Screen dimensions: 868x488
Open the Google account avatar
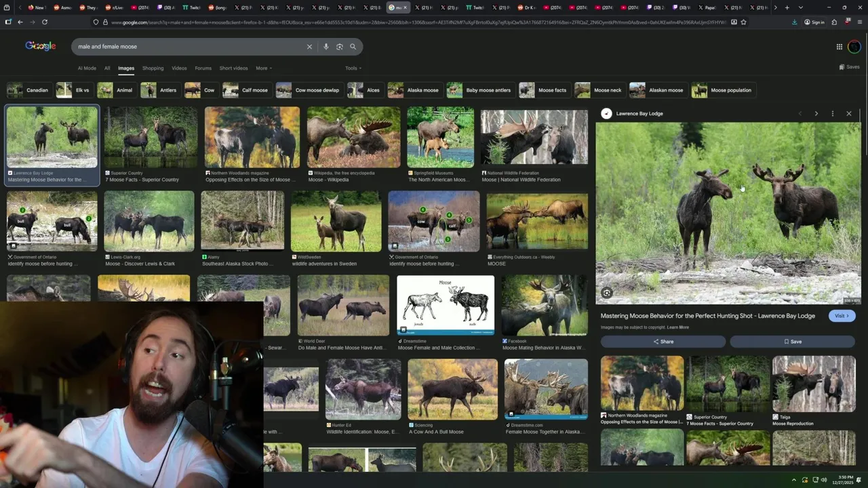(x=854, y=47)
